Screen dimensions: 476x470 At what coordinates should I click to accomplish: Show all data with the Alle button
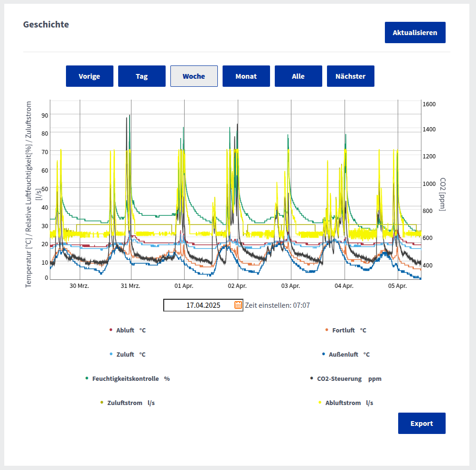[298, 76]
